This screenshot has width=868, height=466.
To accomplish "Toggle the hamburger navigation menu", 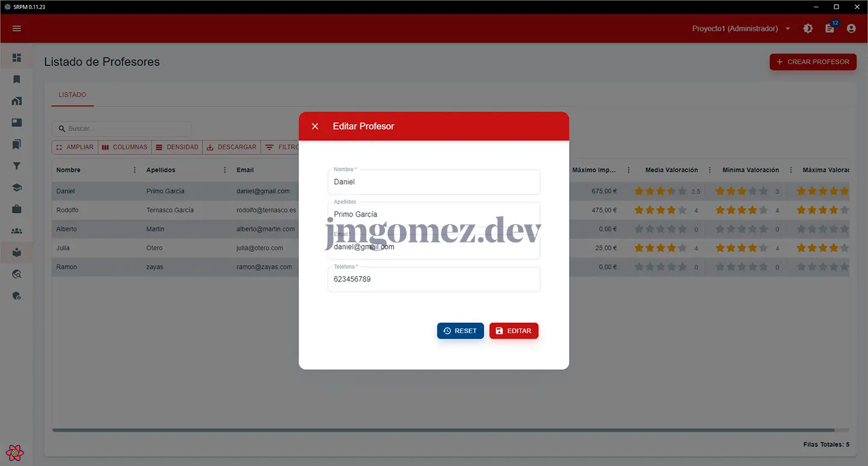I will tap(17, 28).
